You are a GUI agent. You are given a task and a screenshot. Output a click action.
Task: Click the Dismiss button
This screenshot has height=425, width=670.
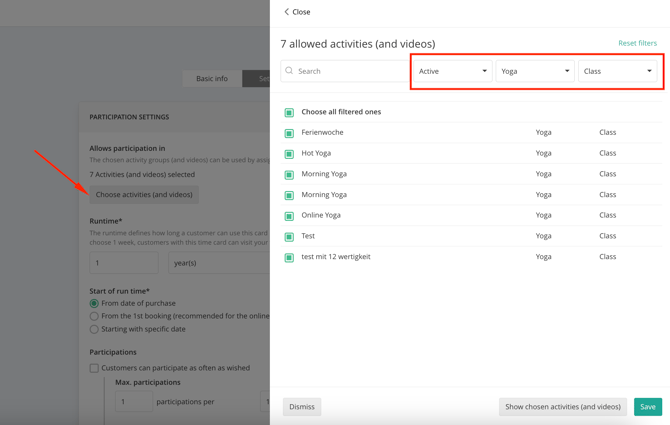pyautogui.click(x=302, y=407)
